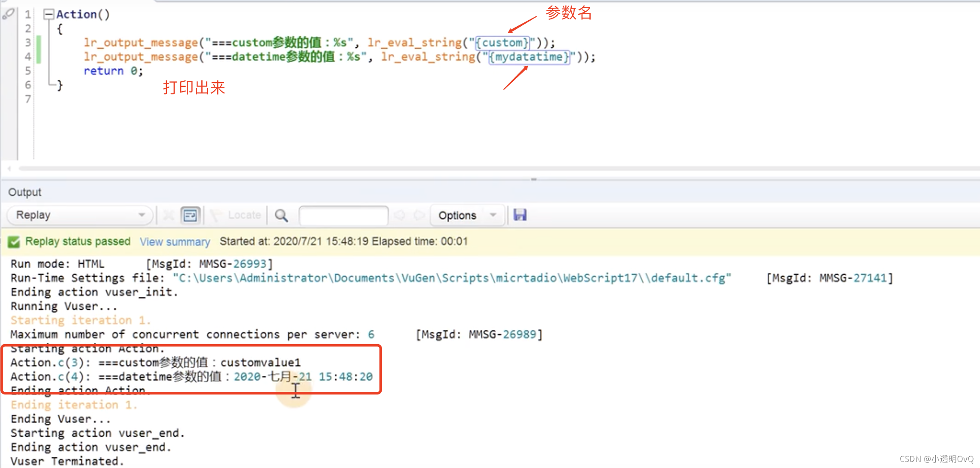
Task: Click the clear output X icon
Action: (169, 215)
